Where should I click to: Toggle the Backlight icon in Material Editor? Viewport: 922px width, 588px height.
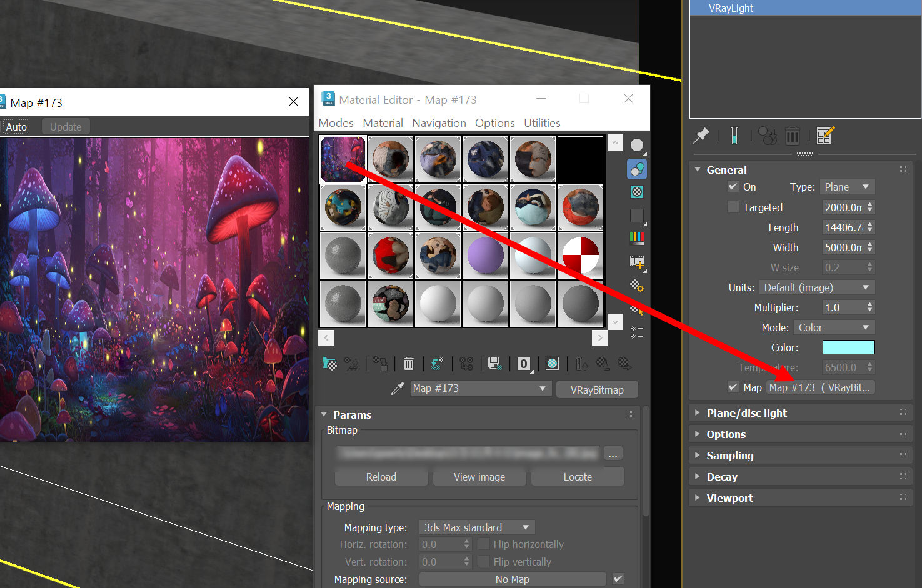click(x=636, y=169)
